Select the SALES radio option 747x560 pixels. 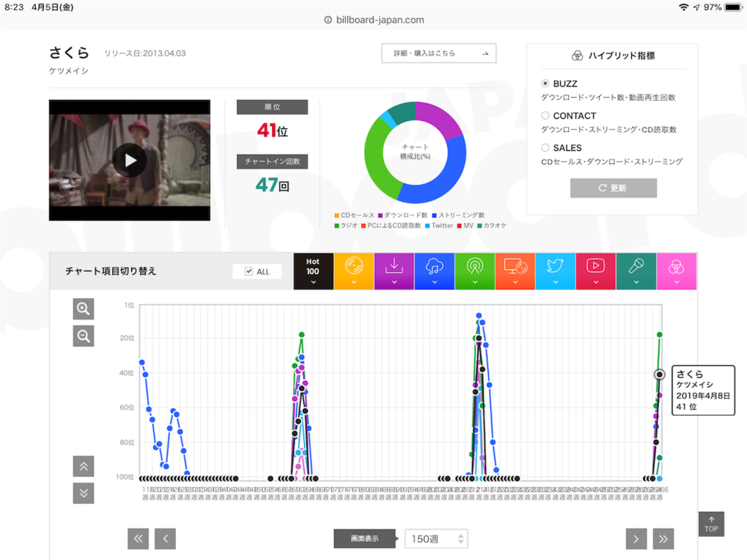pos(545,148)
